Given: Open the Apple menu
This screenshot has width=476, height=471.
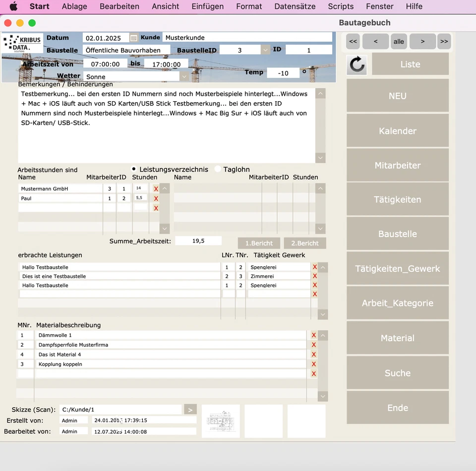Looking at the screenshot, I should coord(13,6).
